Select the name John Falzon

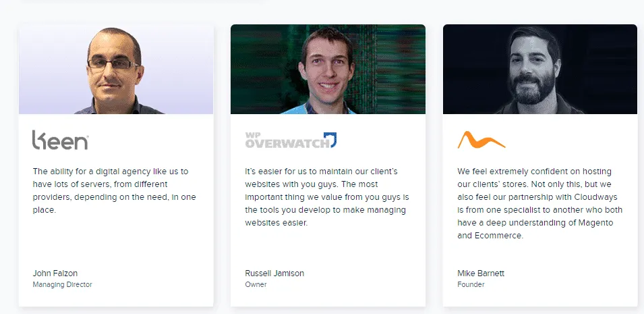[55, 273]
